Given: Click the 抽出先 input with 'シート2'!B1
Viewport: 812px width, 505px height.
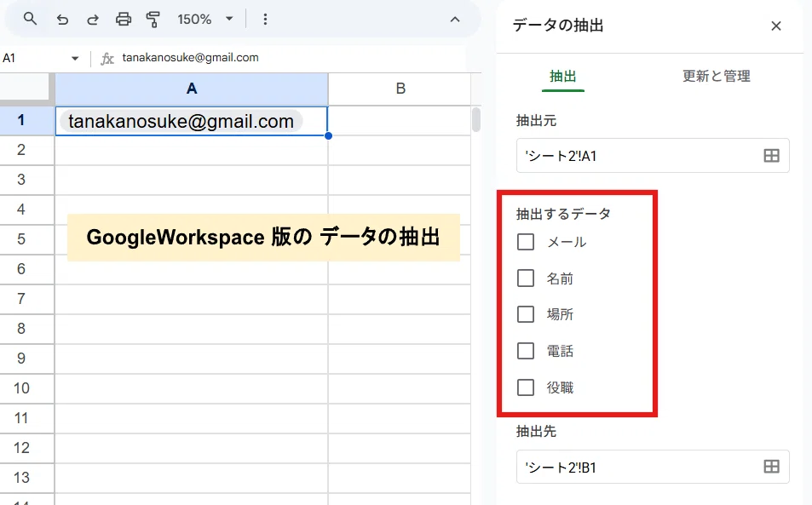Looking at the screenshot, I should pos(653,467).
